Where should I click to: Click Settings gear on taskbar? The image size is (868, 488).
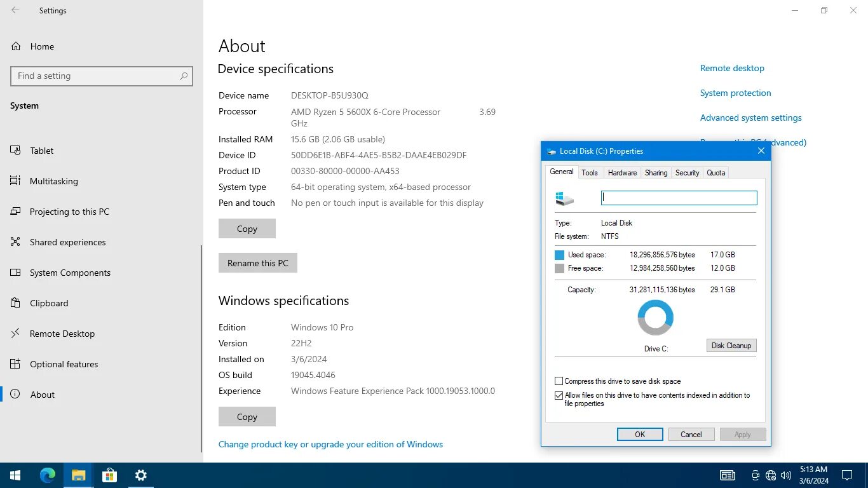pyautogui.click(x=141, y=475)
